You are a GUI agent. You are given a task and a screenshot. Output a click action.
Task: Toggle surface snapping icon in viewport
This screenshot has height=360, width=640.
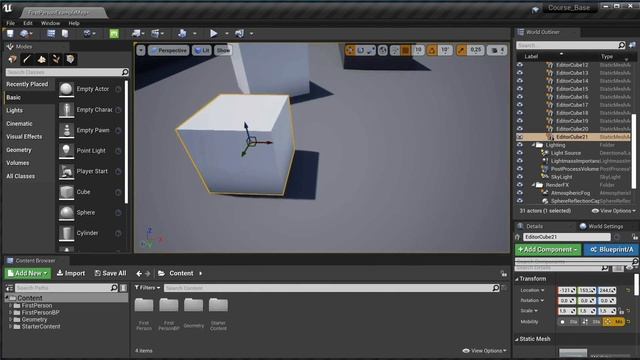coord(395,50)
